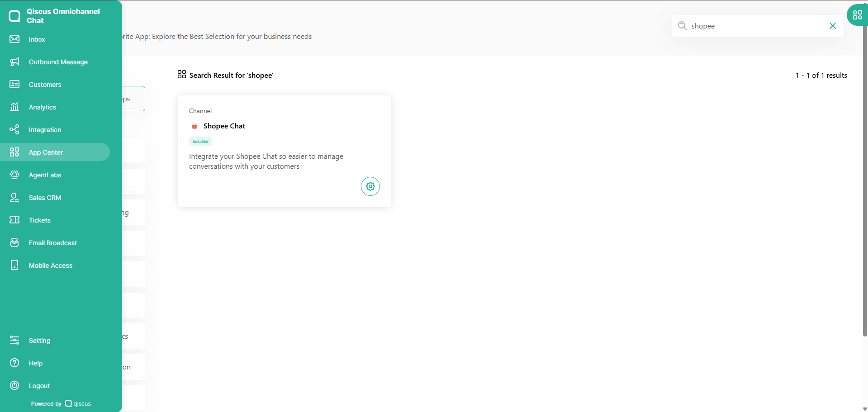This screenshot has height=412, width=868.
Task: Open AgentLabs from the sidebar
Action: 45,175
